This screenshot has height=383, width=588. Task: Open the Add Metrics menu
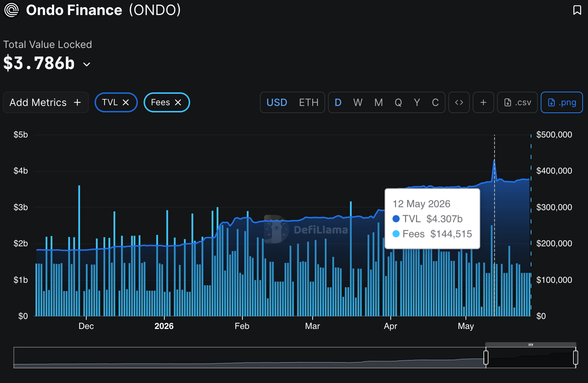[x=45, y=103]
